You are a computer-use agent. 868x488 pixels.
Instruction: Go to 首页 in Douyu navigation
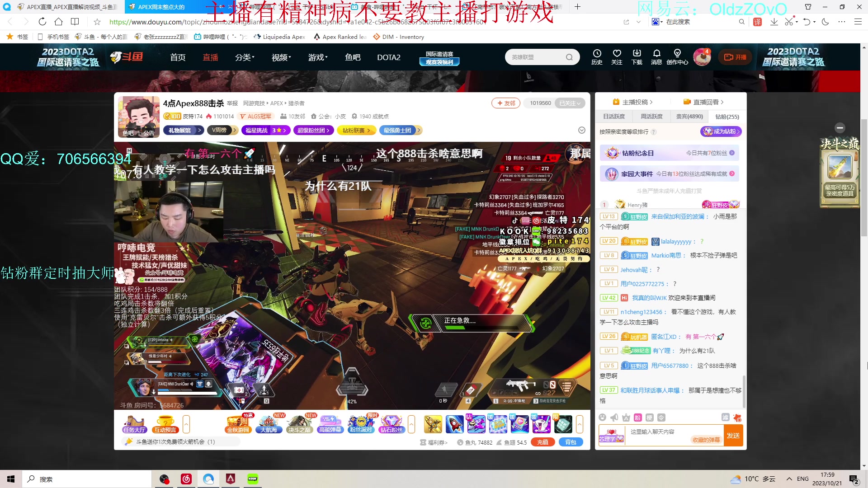[x=178, y=57]
